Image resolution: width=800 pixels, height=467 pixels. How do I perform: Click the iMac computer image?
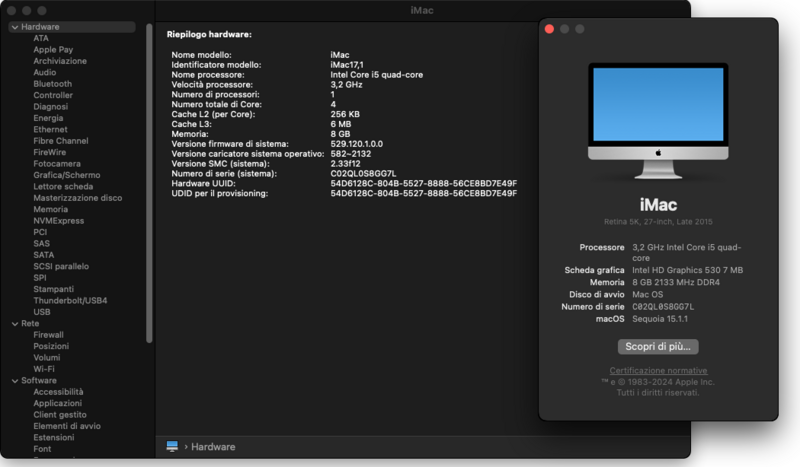[658, 121]
